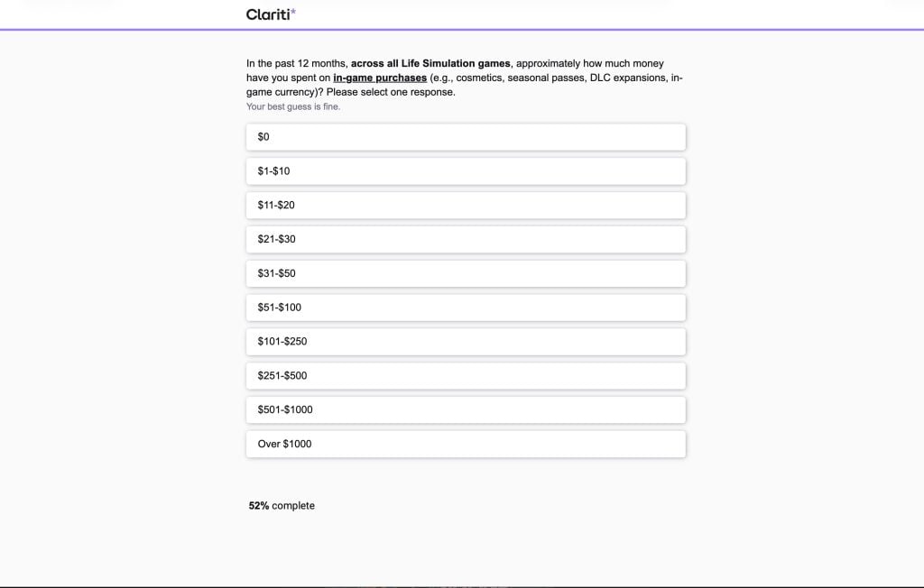
Task: Click the Your best guess is fine note
Action: click(x=292, y=106)
